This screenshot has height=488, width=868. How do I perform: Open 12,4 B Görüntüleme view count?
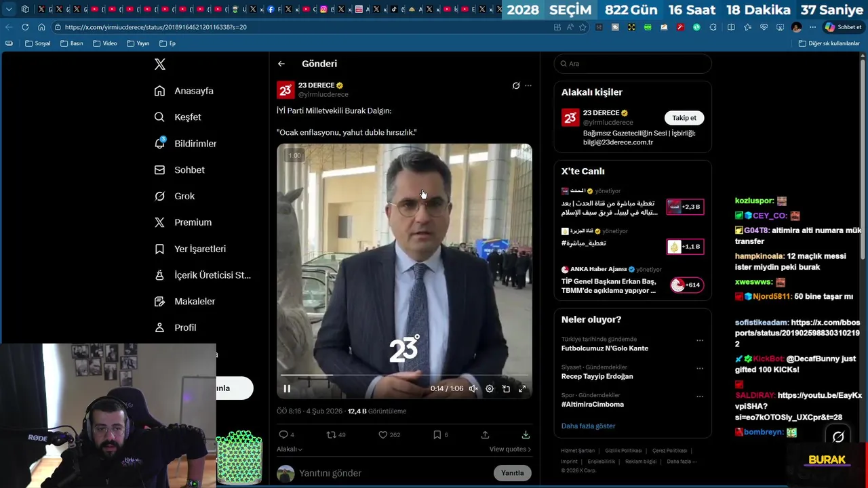point(377,411)
